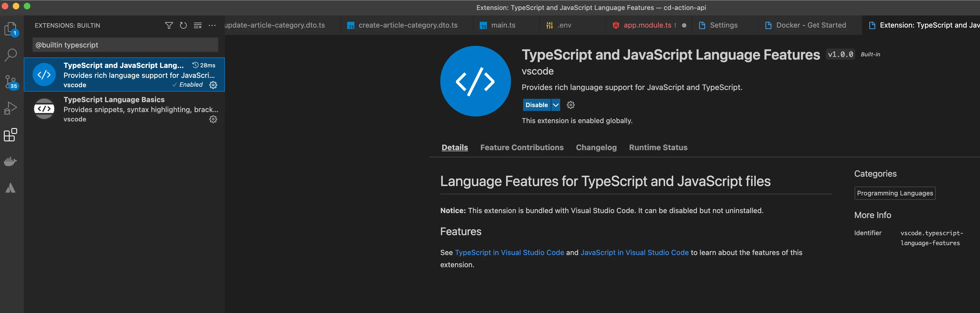The width and height of the screenshot is (980, 313).
Task: Open the Changelog tab
Action: point(596,148)
